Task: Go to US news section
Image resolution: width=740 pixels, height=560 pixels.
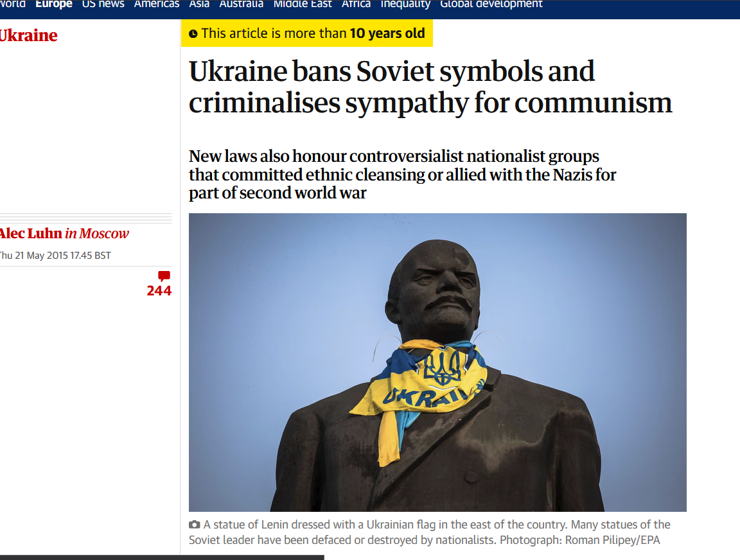Action: [x=103, y=4]
